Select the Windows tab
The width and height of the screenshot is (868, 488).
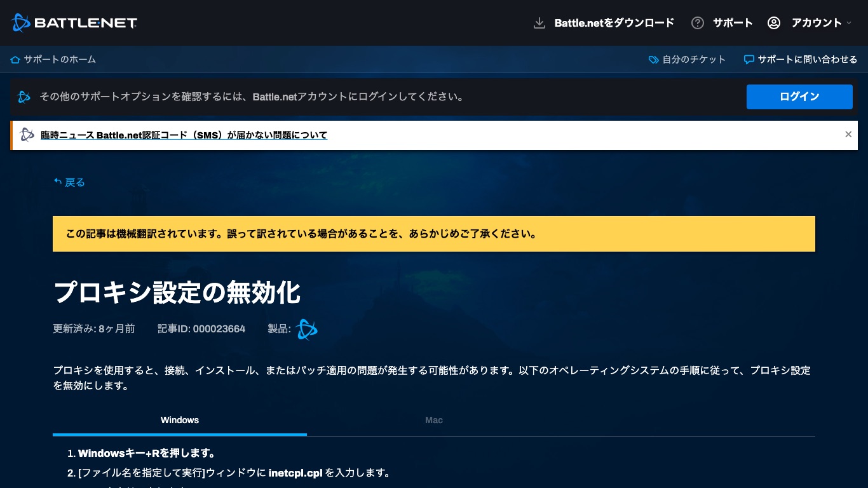[x=180, y=420]
